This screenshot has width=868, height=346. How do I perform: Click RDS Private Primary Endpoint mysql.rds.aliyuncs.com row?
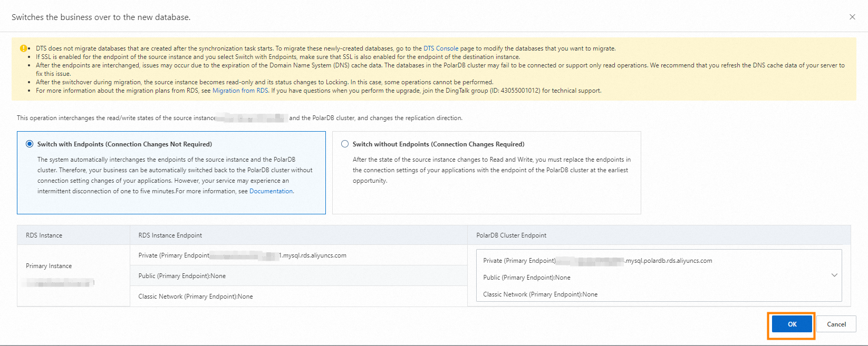[299, 255]
